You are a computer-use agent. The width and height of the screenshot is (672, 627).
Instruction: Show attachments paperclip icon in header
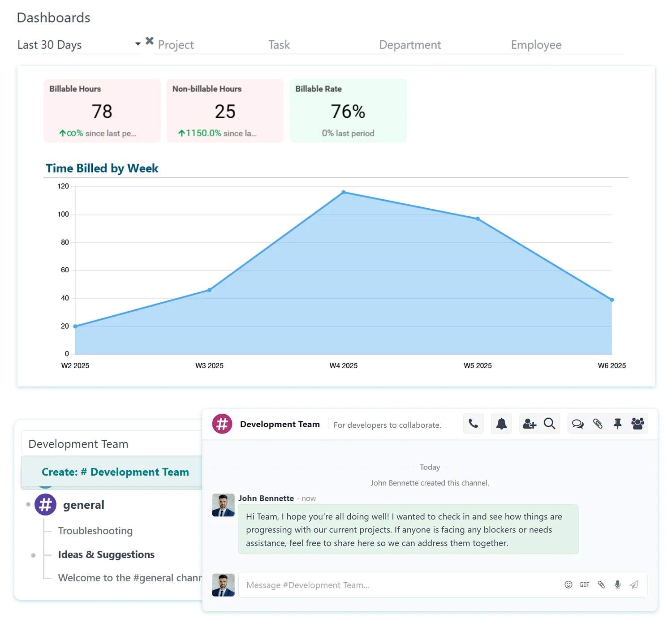coord(598,424)
